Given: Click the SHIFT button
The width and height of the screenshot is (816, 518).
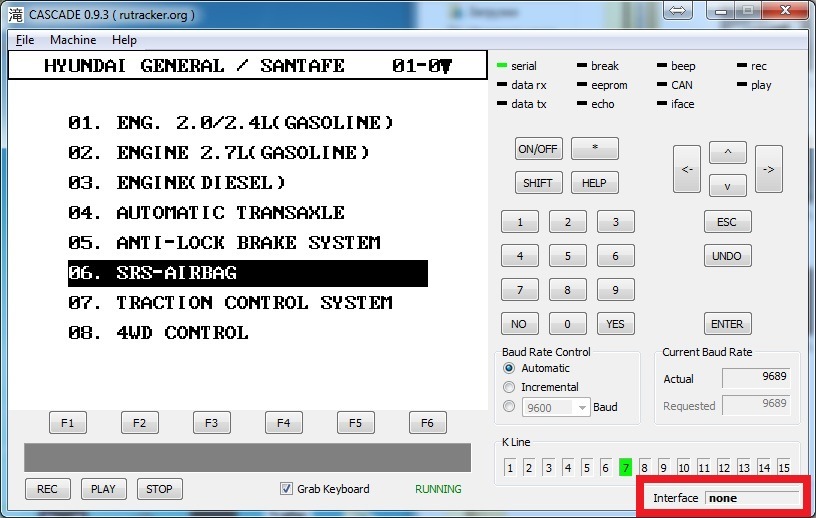Looking at the screenshot, I should point(538,183).
